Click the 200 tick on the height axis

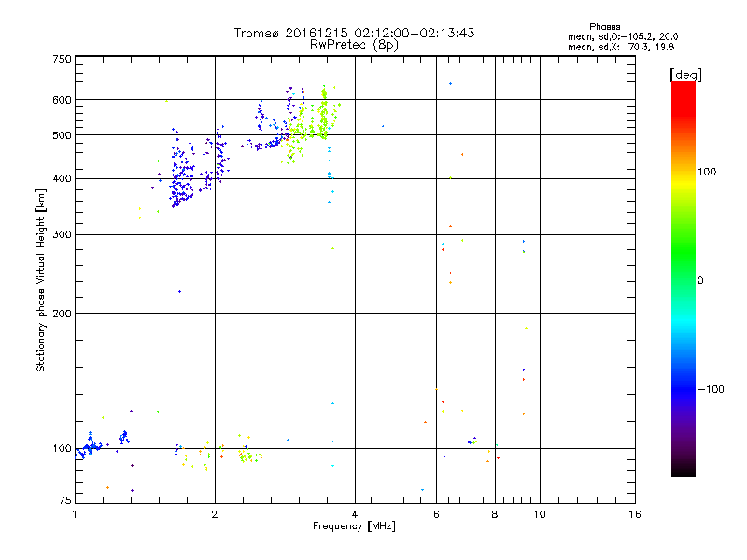(62, 314)
